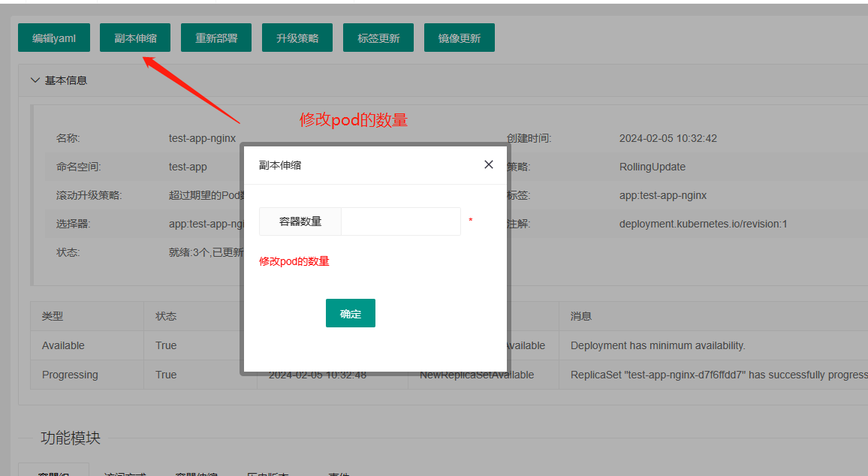
Task: Click the 状态: label in 基本信息
Action: click(68, 252)
